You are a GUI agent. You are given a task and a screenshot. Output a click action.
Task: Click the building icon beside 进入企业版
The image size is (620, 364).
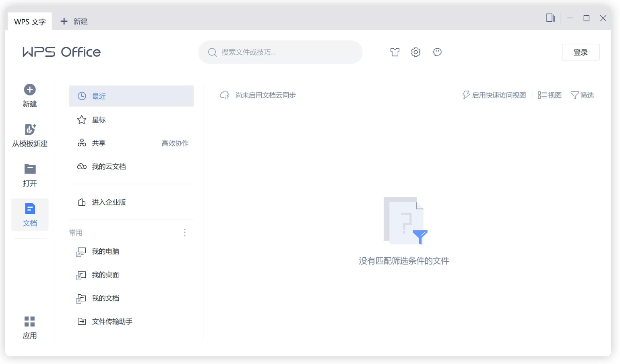pyautogui.click(x=82, y=202)
